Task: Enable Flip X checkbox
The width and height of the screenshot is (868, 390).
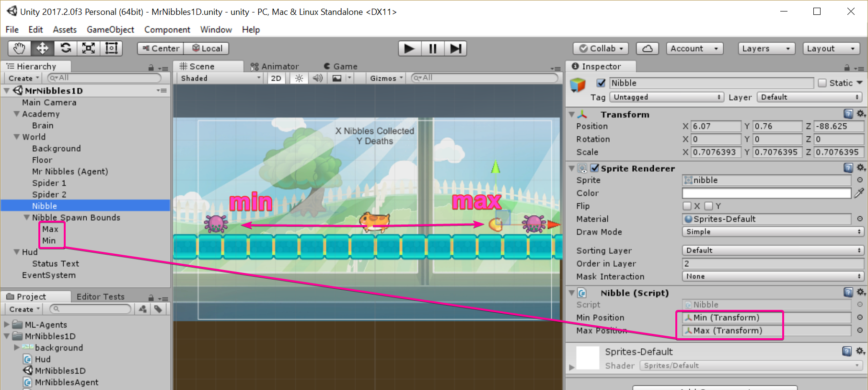Action: click(x=687, y=206)
